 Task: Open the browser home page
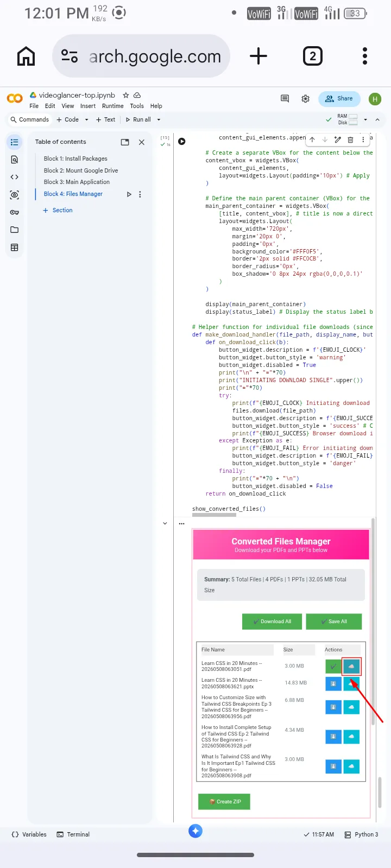(26, 56)
